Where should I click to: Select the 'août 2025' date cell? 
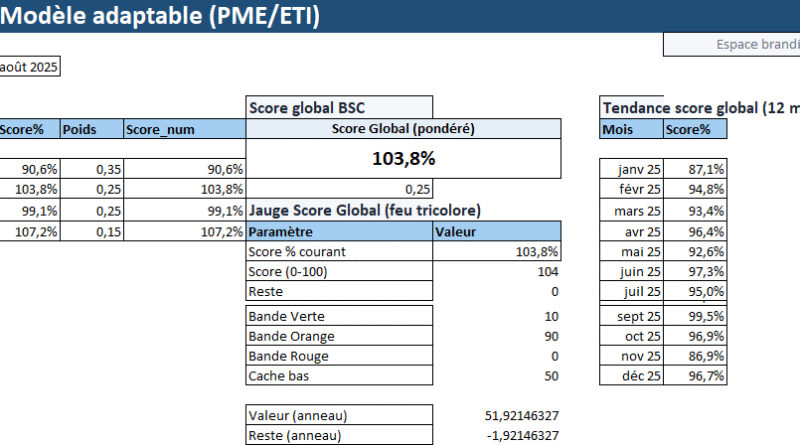(30, 67)
